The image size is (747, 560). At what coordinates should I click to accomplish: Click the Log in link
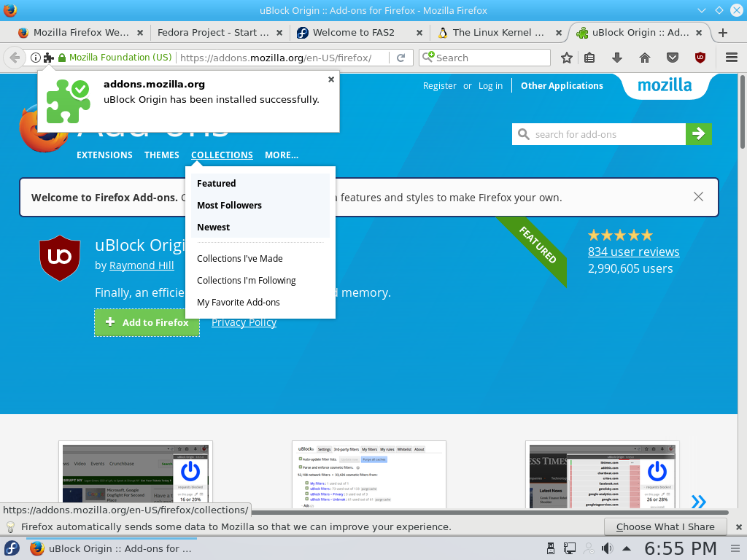coord(490,86)
